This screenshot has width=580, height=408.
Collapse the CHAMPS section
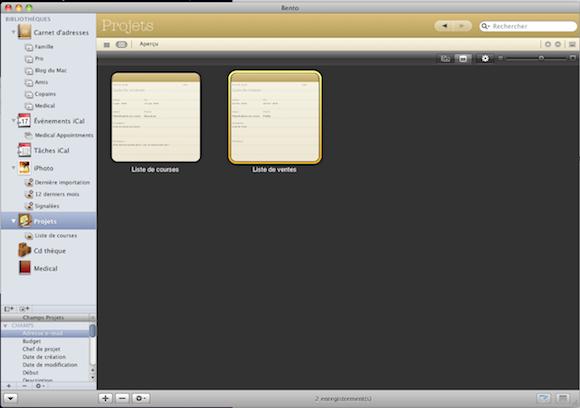pos(6,326)
